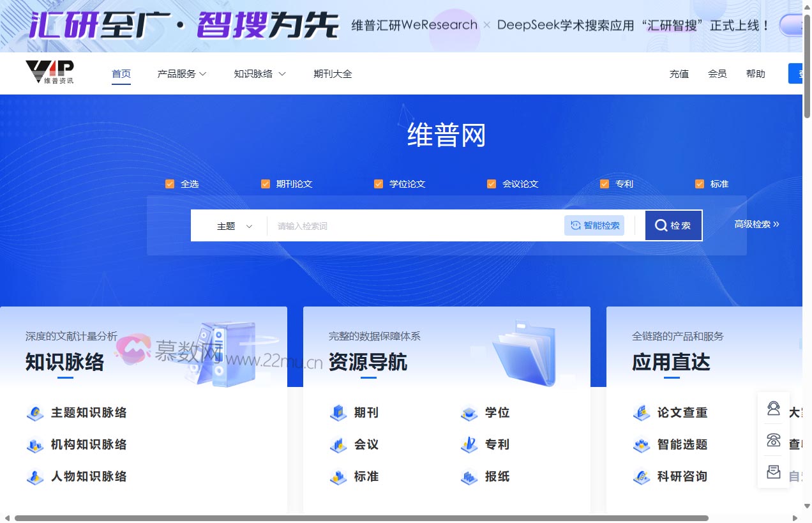Toggle the 学位论文 checkbox off
The image size is (812, 523).
click(379, 183)
